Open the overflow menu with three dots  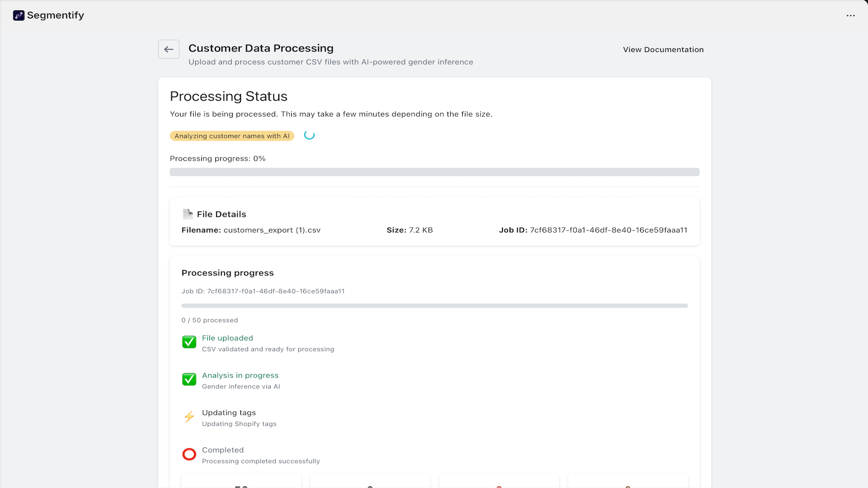[850, 16]
